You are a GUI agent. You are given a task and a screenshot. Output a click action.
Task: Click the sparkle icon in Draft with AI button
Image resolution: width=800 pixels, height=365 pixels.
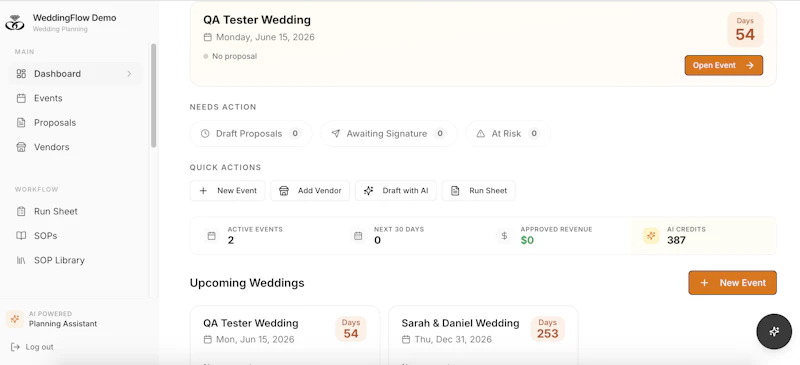[x=368, y=190]
